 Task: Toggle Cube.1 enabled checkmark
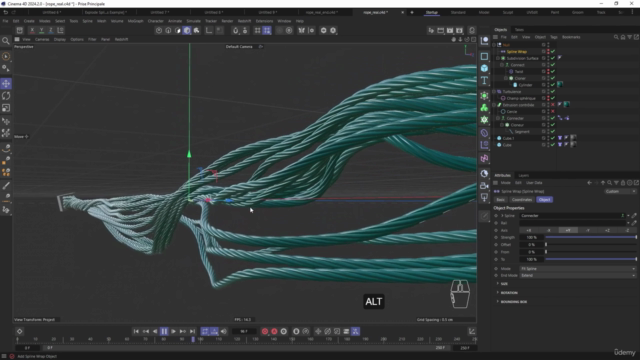553,138
